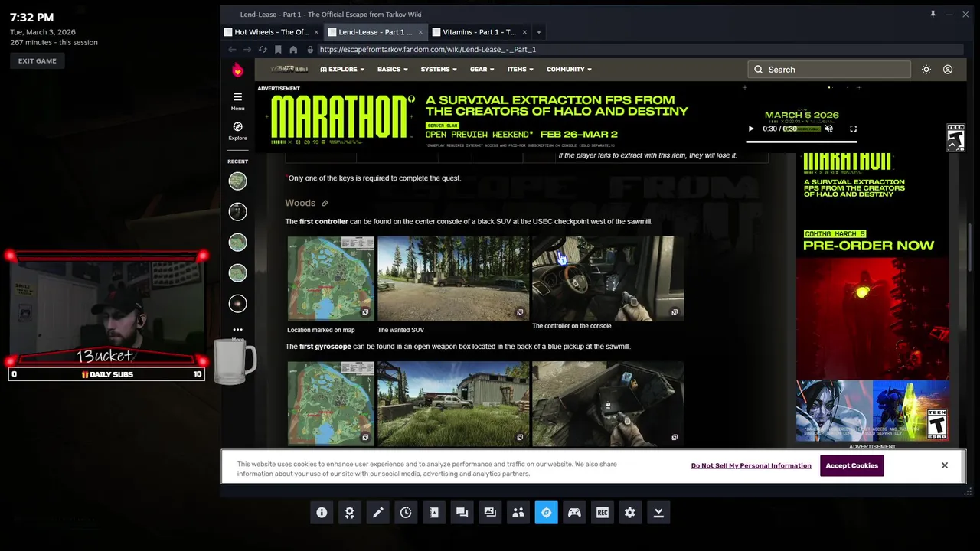
Task: Toggle fullscreen on the ad video
Action: [853, 129]
